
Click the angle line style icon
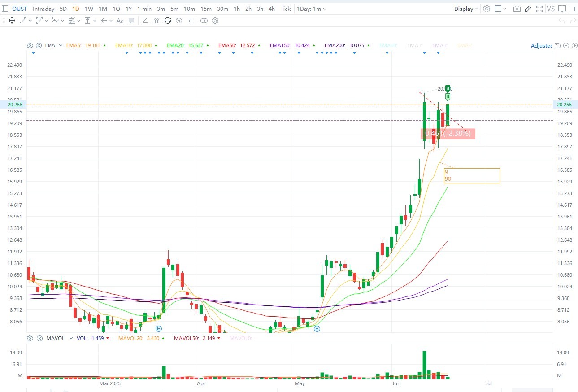[145, 21]
